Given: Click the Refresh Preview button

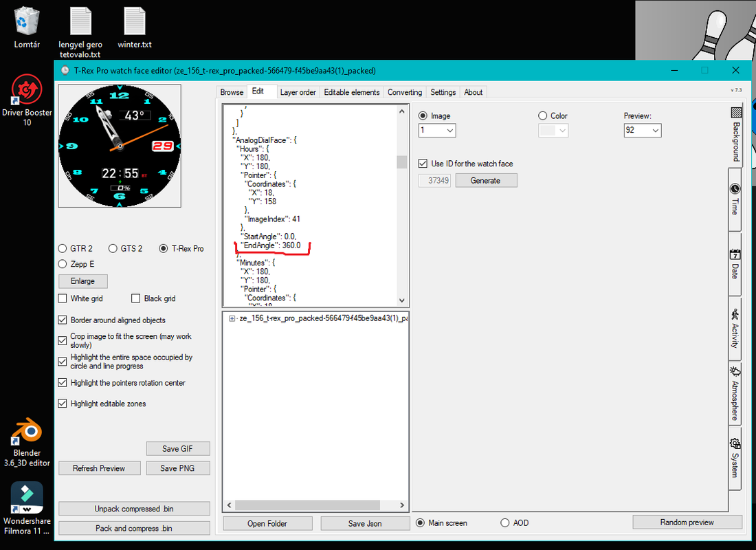Looking at the screenshot, I should (x=100, y=468).
